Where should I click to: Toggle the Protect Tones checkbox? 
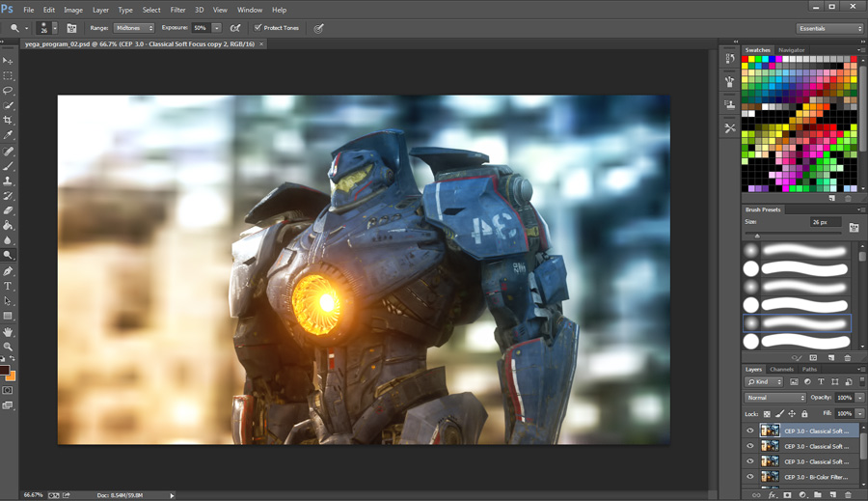[x=258, y=27]
